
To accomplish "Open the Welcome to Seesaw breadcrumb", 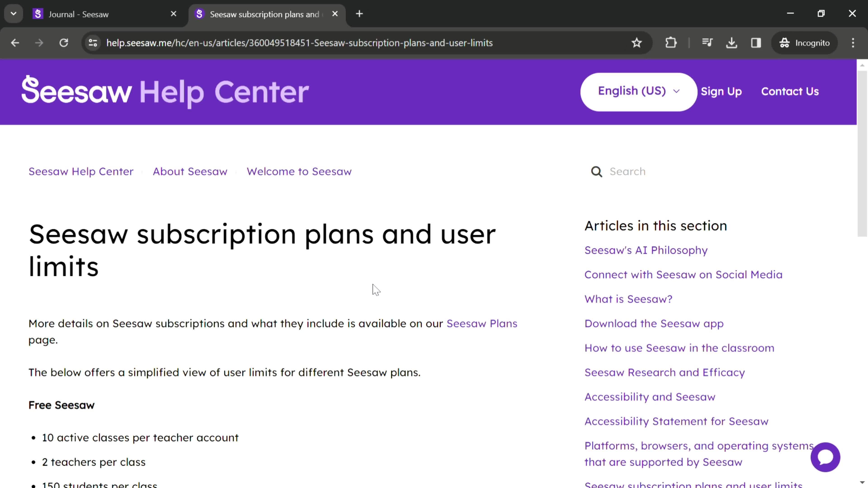I will point(299,171).
